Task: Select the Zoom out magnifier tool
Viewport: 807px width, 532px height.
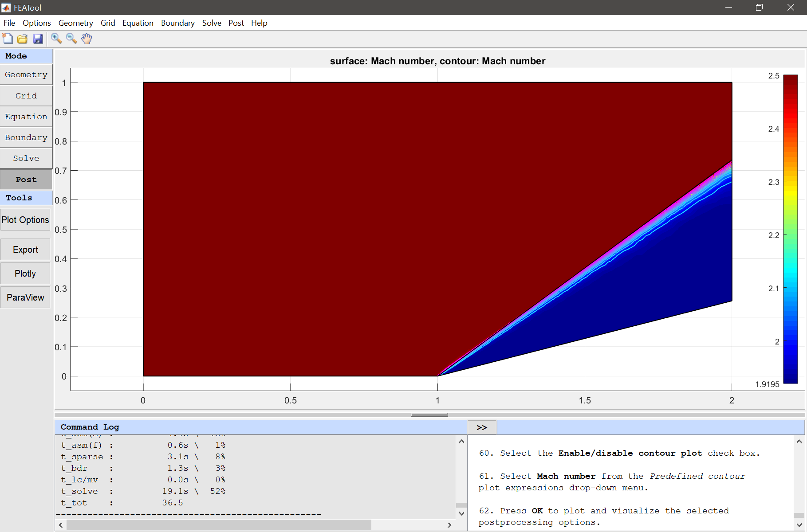Action: [x=71, y=39]
